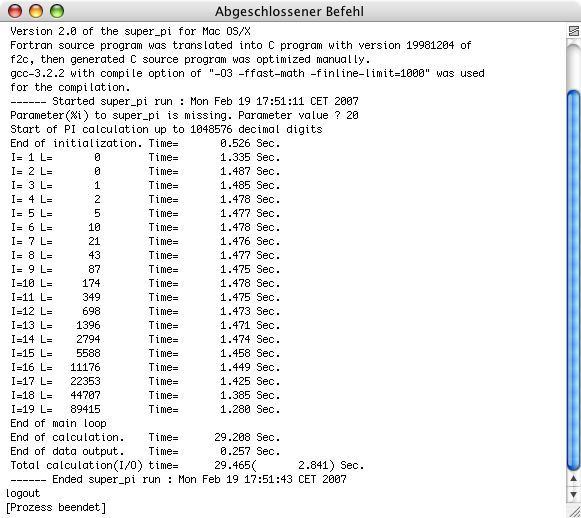Click the time value 1.458 Sec.

(250, 353)
